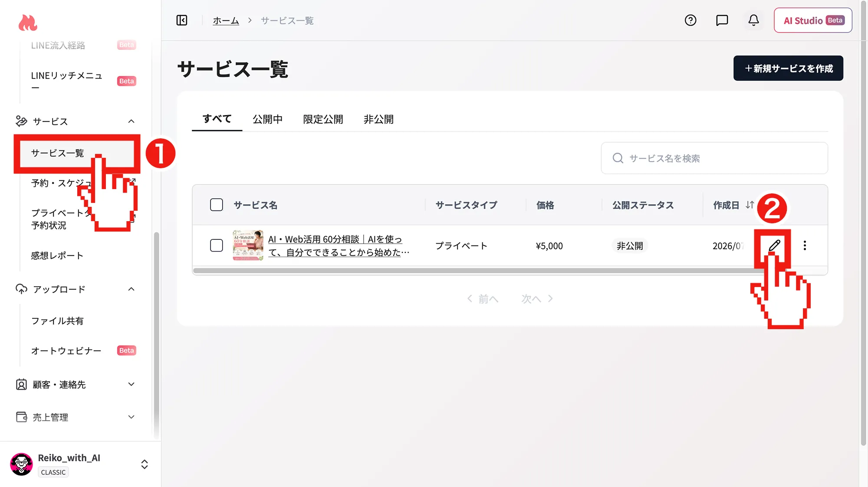Switch to the 公開中 tab
This screenshot has width=868, height=487.
pyautogui.click(x=268, y=119)
